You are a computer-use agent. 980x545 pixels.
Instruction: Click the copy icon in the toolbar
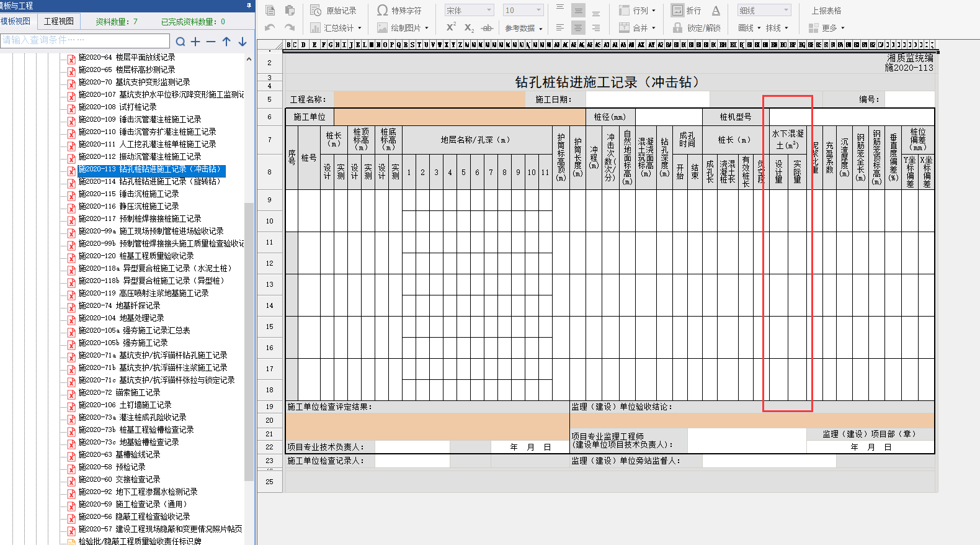(270, 11)
